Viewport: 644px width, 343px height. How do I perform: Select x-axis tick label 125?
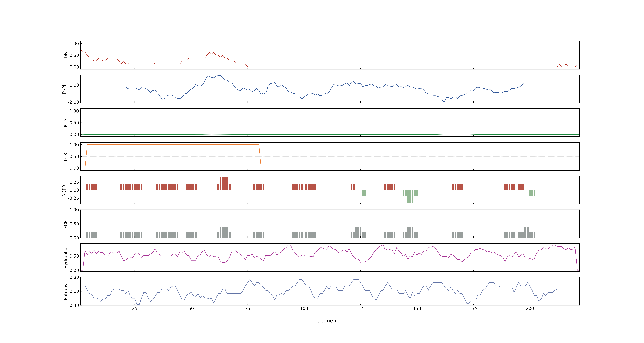361,308
